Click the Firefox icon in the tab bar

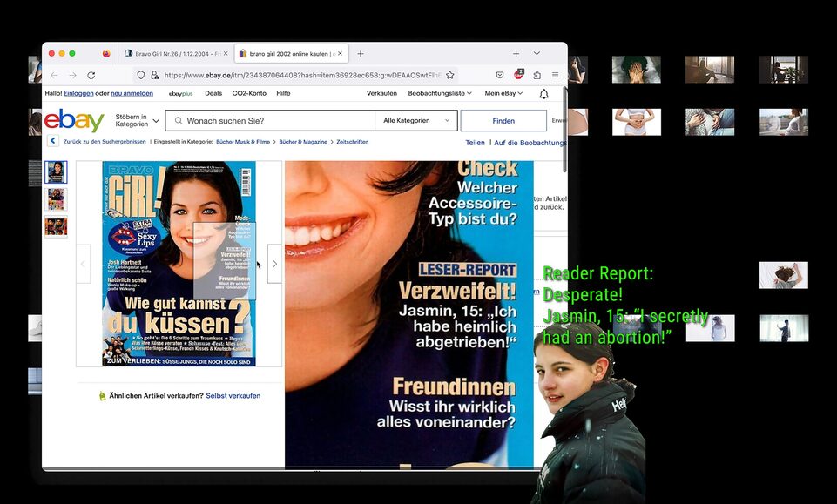[106, 54]
